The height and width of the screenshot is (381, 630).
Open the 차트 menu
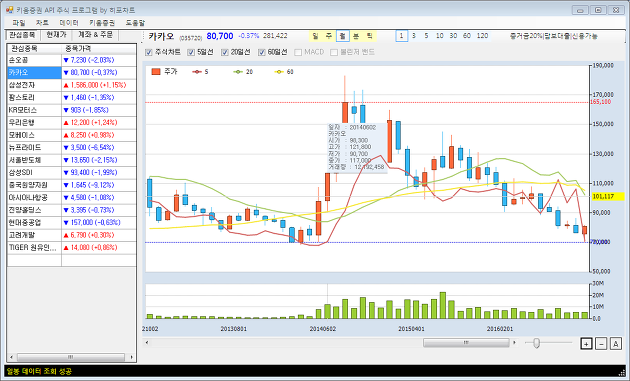[x=42, y=23]
